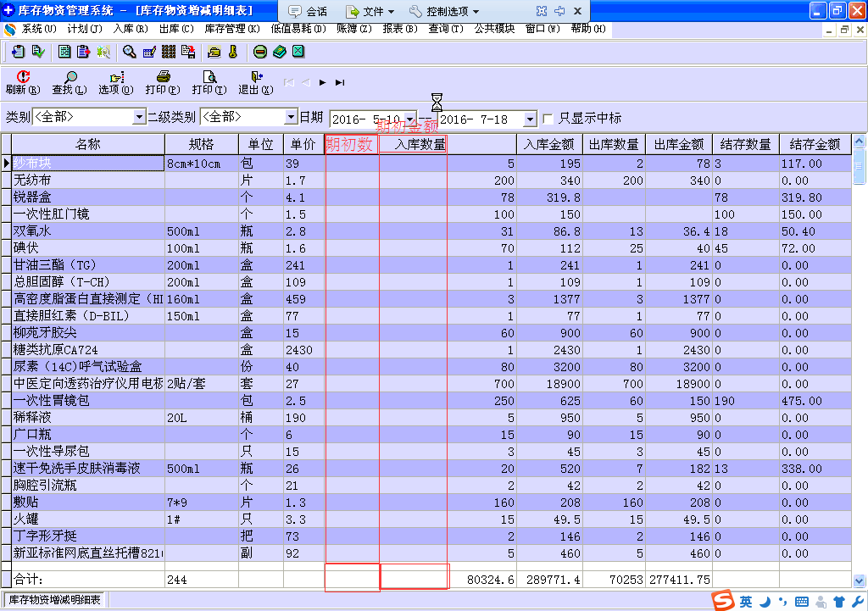The height and width of the screenshot is (611, 868).
Task: Open the 库存管理(K) menu
Action: coord(232,29)
